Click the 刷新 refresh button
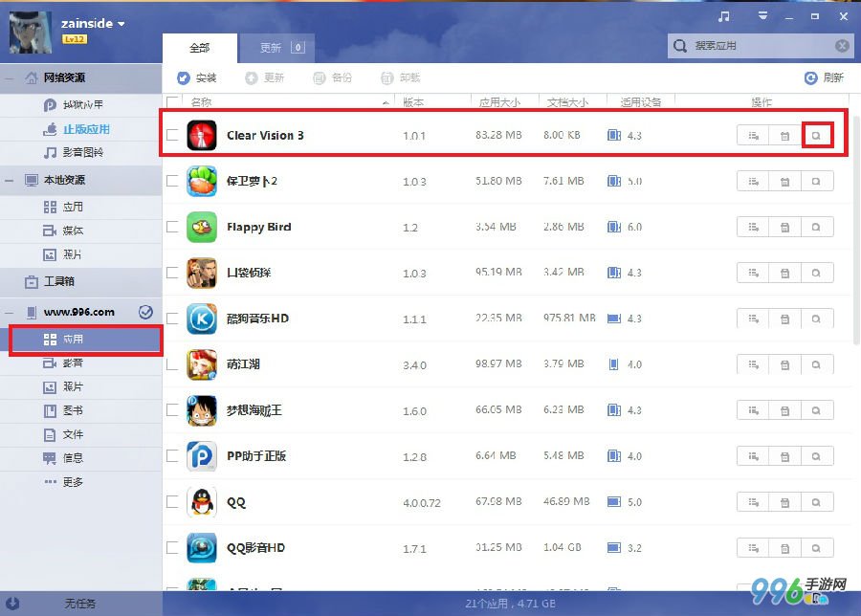 click(824, 78)
